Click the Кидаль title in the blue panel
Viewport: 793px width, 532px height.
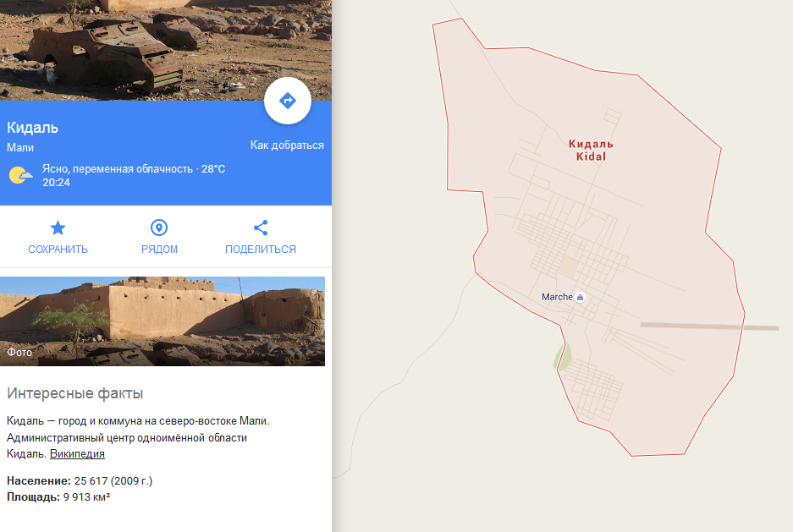[32, 128]
